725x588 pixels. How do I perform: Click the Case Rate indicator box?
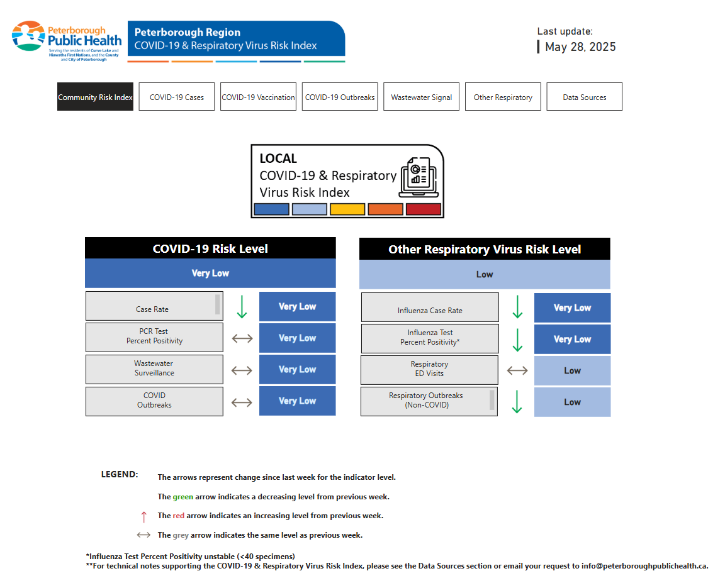click(x=154, y=306)
